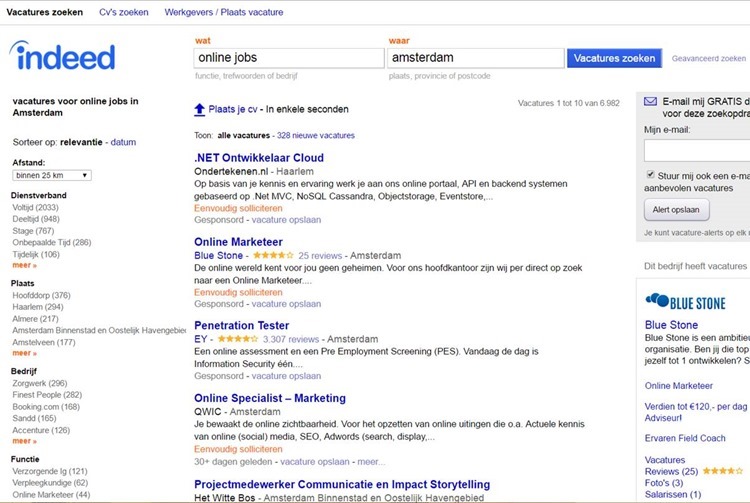Open 'Ervaren Field Coach' in Blue Stone panel
Screen dimensions: 750x503
[x=685, y=438]
